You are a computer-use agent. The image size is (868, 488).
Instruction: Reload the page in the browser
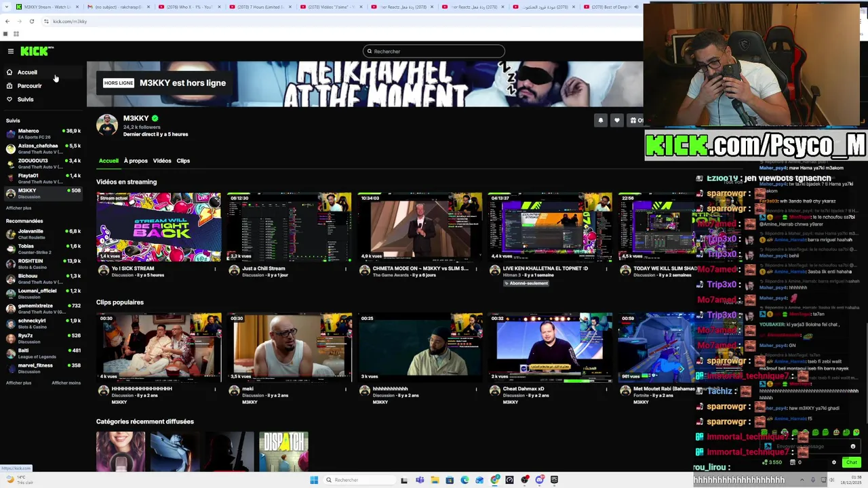pos(31,21)
